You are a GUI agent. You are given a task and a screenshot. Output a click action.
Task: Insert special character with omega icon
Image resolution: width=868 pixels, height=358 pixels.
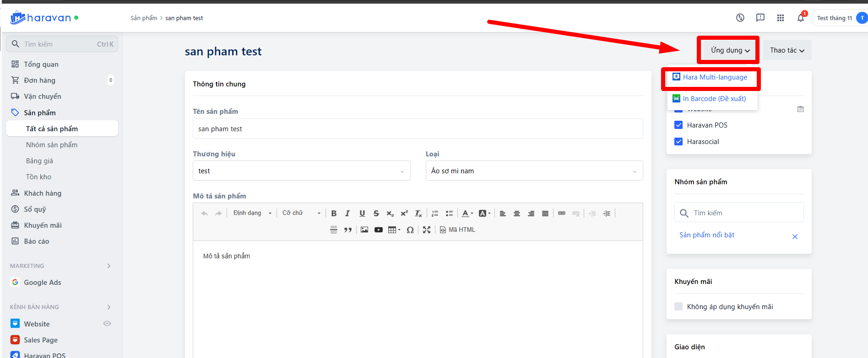click(x=410, y=230)
